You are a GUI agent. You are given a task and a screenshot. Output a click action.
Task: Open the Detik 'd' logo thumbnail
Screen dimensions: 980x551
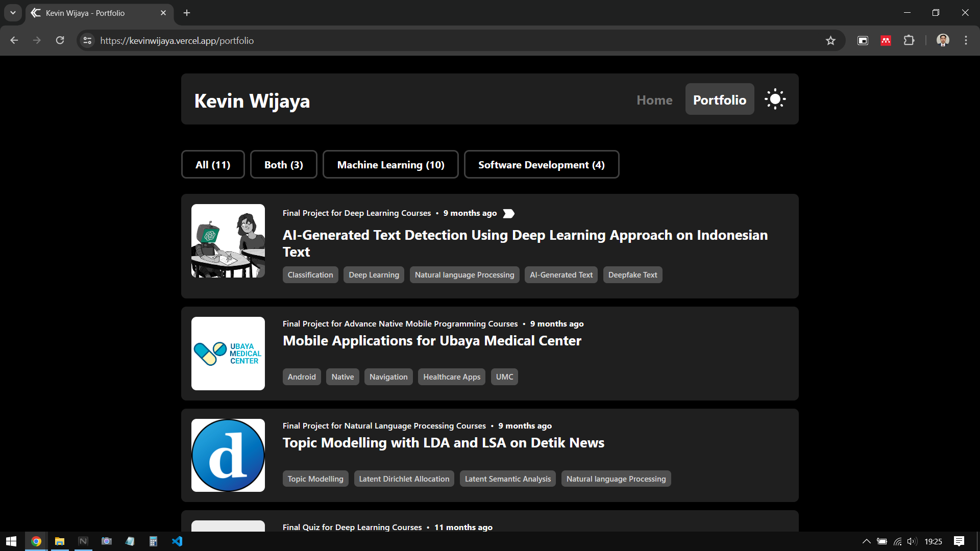(228, 456)
